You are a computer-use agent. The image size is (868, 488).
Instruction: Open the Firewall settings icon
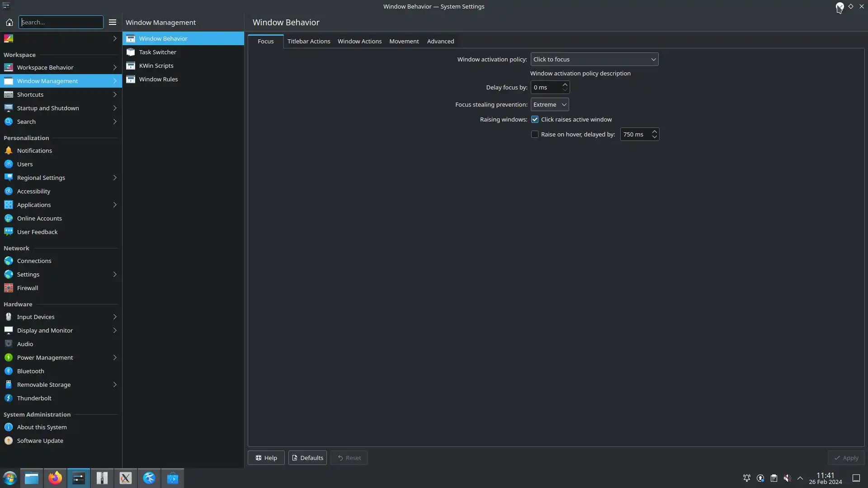[x=9, y=288]
